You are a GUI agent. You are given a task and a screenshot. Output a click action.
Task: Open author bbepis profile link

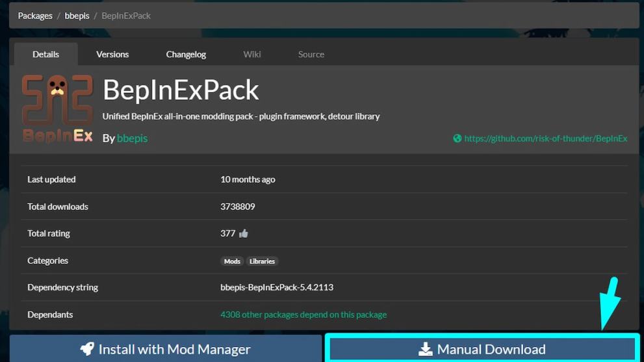pos(133,138)
